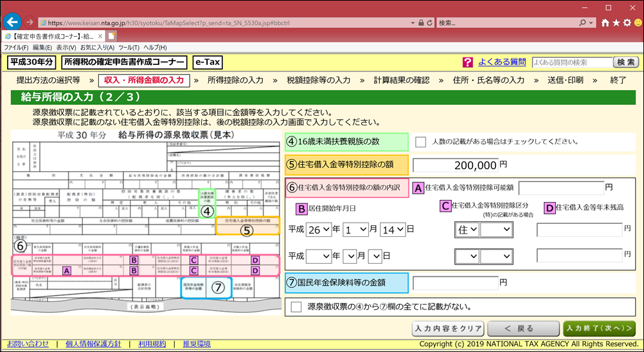Open the second row second 控除区分 dropdown
Screen dimensions: 644x352
(x=496, y=257)
